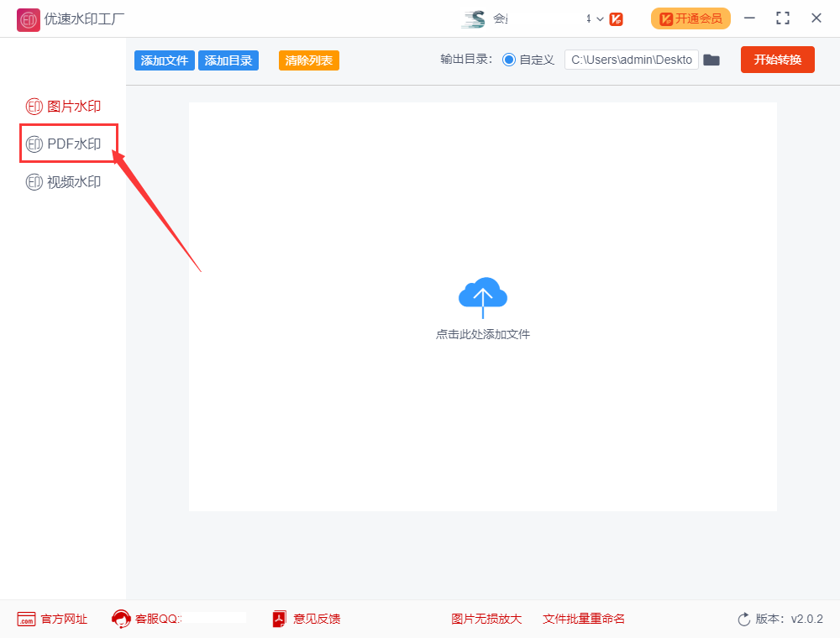
Task: Click the 优速水印工厂 app logo icon
Action: (x=28, y=18)
